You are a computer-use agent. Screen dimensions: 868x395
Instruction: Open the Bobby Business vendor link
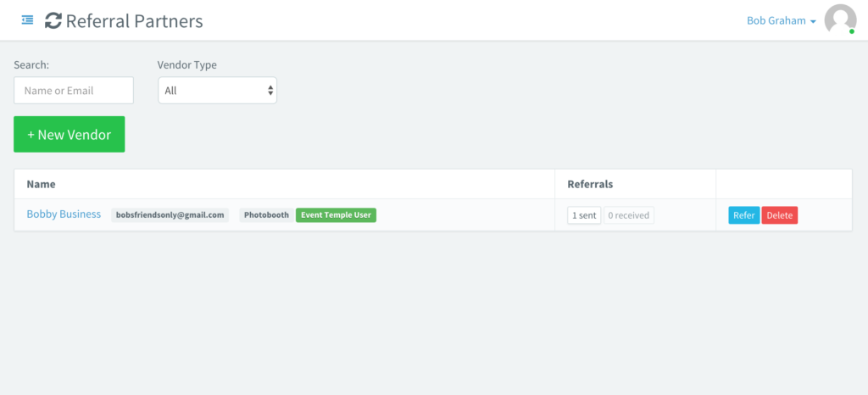64,214
